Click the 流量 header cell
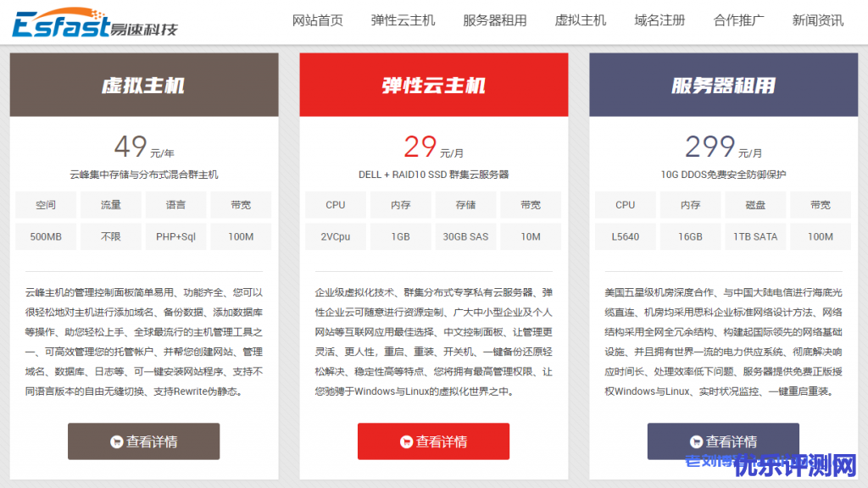The width and height of the screenshot is (868, 488). point(111,205)
